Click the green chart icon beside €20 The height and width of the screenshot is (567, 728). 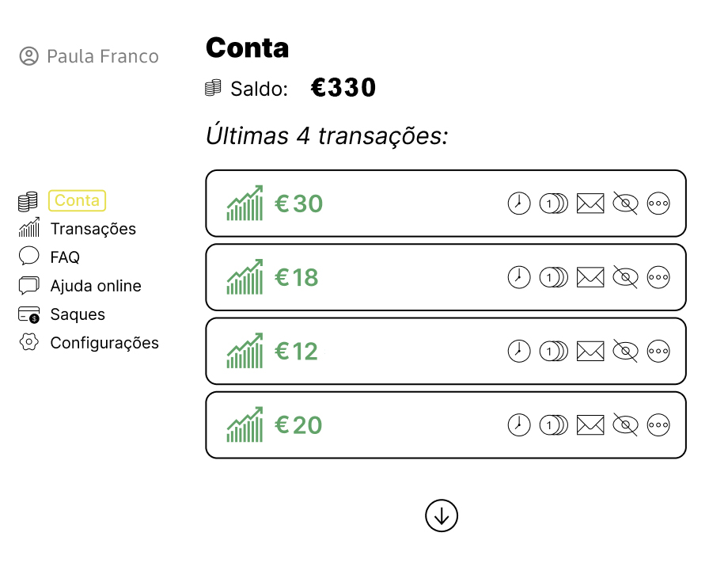(x=245, y=424)
